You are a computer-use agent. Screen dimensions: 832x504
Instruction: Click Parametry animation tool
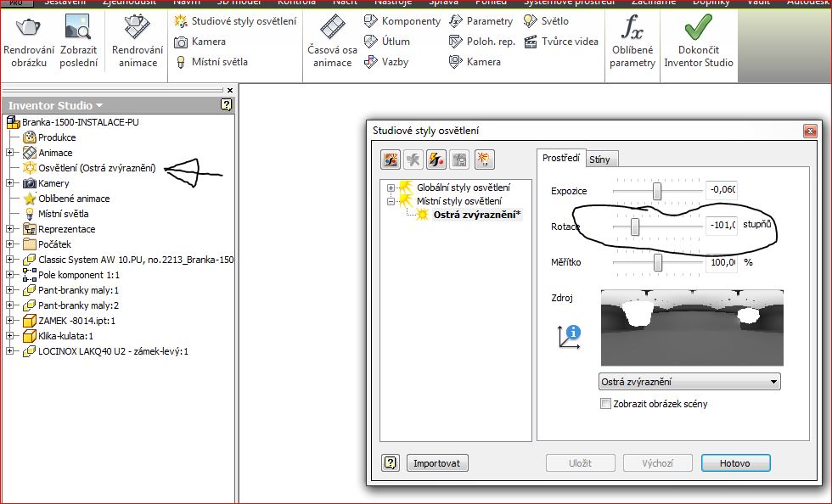click(x=481, y=21)
